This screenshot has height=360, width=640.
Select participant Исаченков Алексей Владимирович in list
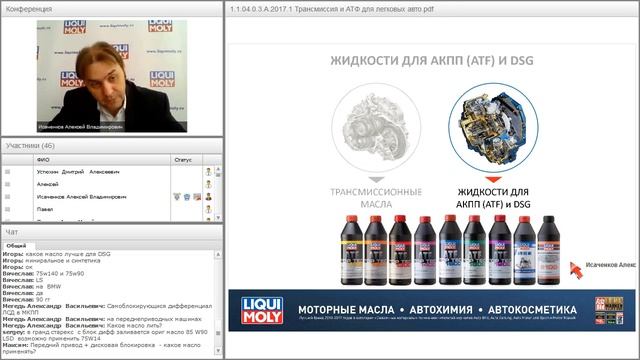82,197
